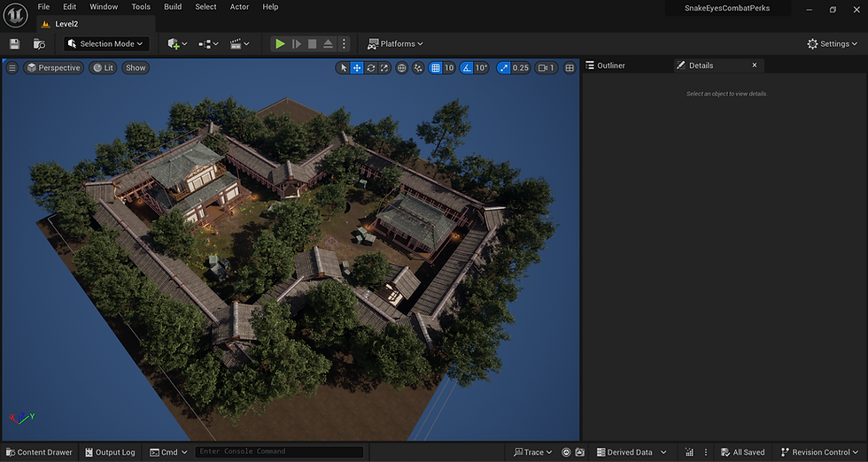
Task: Click the viewport XYZ axis gizmo
Action: (21, 419)
